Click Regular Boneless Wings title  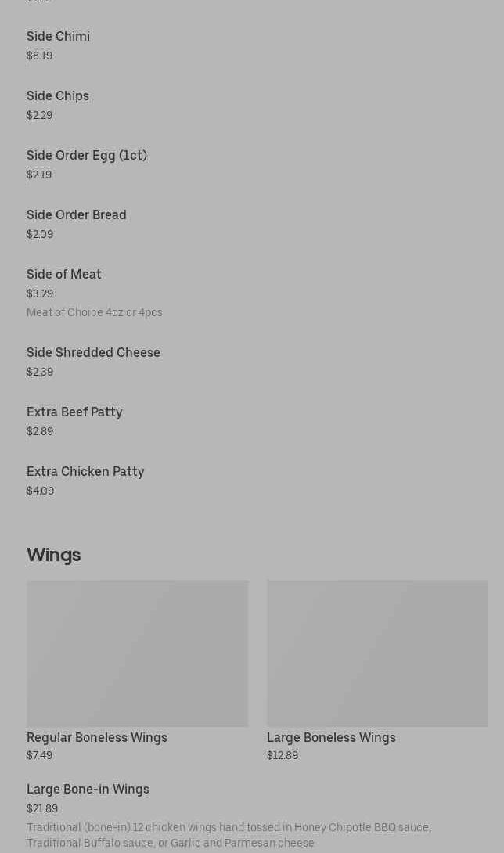(97, 737)
